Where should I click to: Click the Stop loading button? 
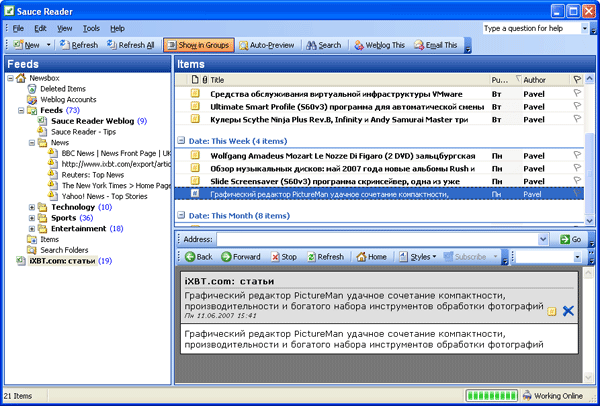click(284, 257)
